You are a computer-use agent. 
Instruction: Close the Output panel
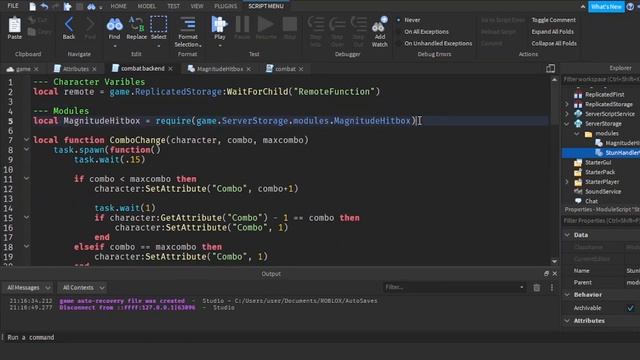[554, 273]
